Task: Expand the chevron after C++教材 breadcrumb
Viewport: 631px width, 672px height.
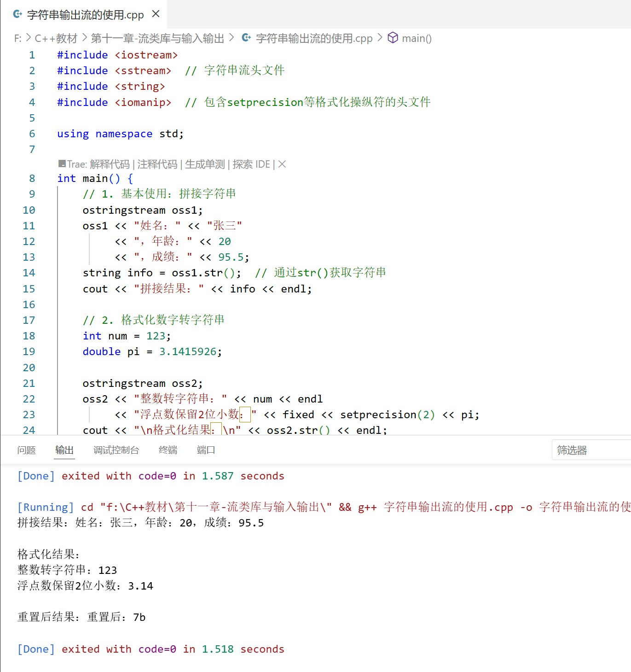Action: tap(85, 37)
